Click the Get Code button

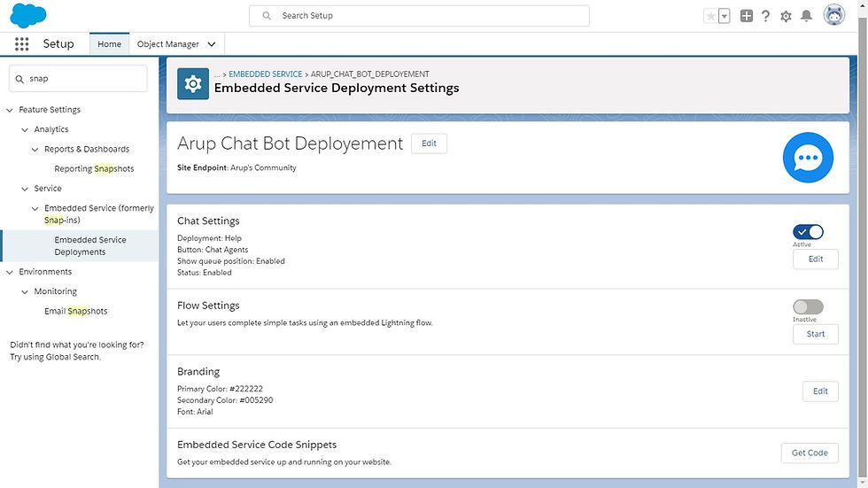click(x=810, y=453)
